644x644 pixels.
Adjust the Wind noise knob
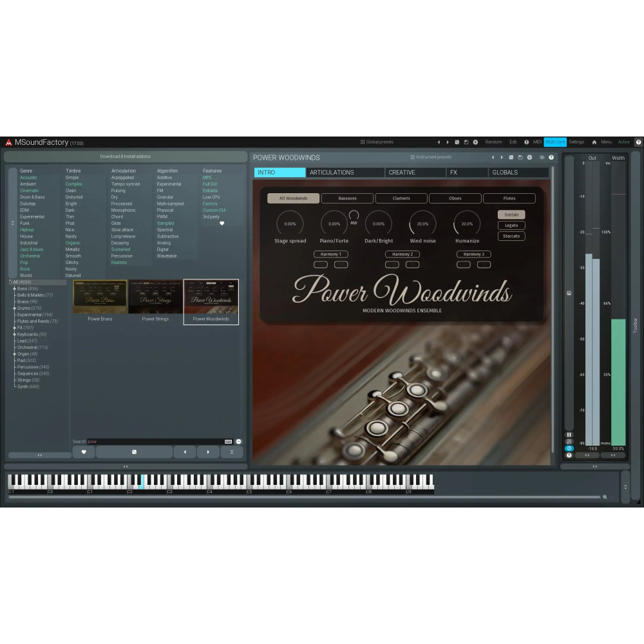coord(422,224)
